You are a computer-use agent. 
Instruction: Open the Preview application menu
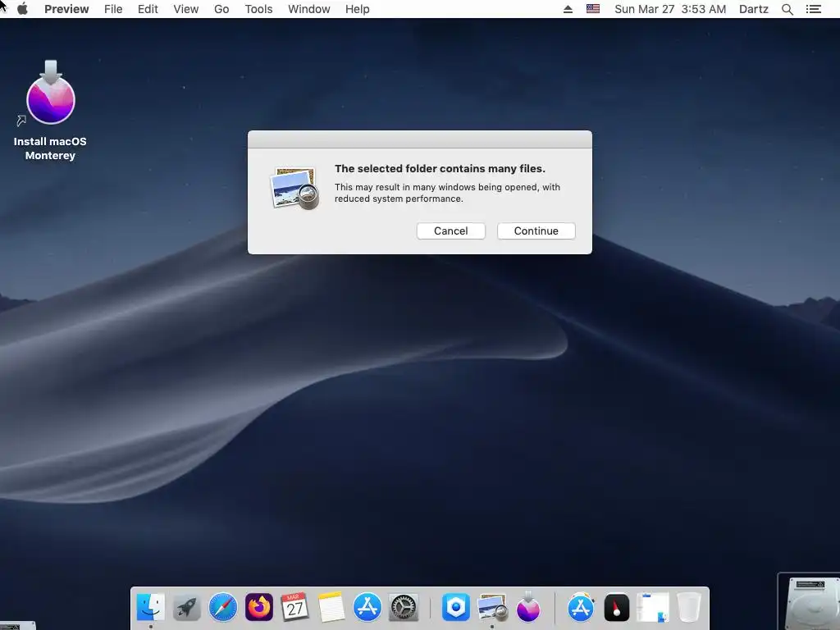coord(66,9)
